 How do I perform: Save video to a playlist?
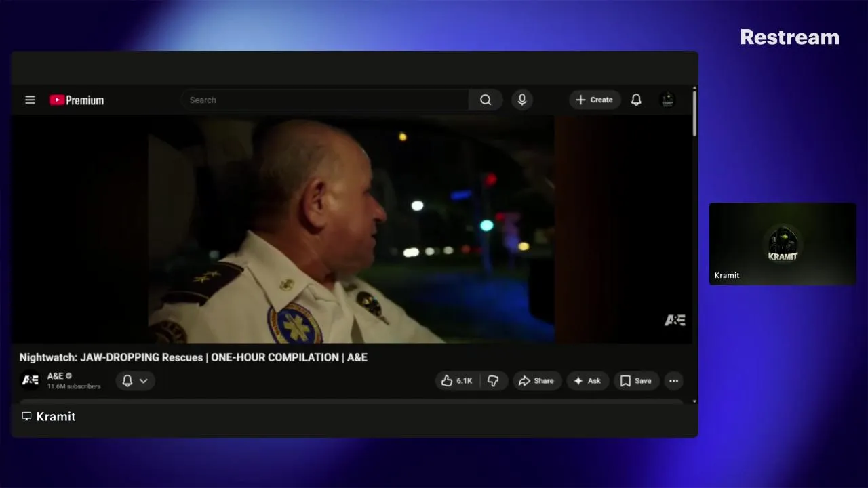point(636,381)
